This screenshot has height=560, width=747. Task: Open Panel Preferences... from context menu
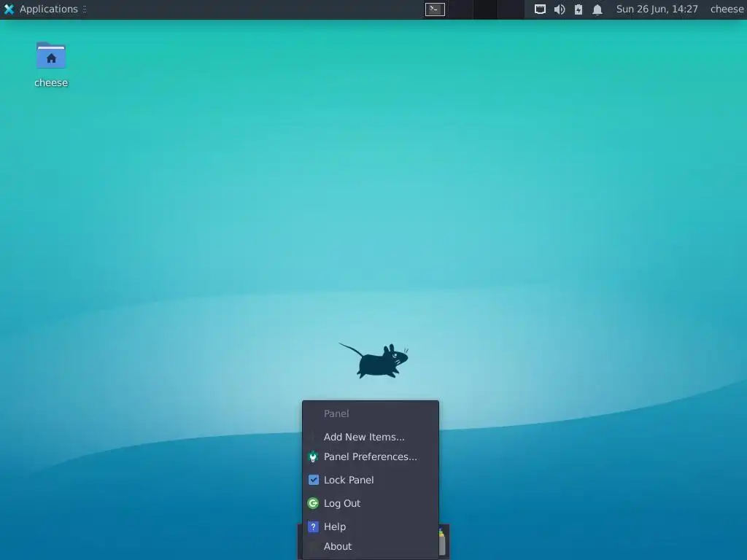click(x=371, y=456)
